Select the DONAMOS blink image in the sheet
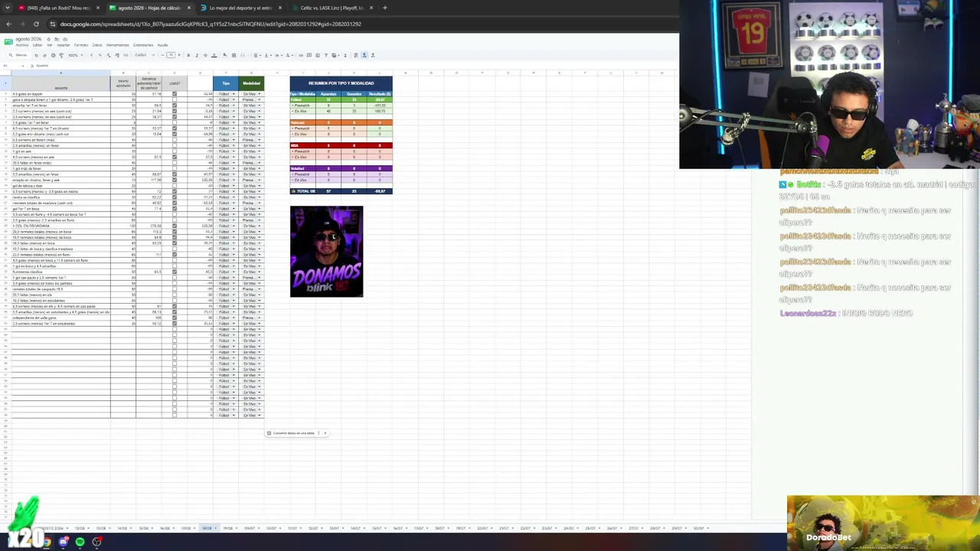This screenshot has width=980, height=551. tap(326, 251)
